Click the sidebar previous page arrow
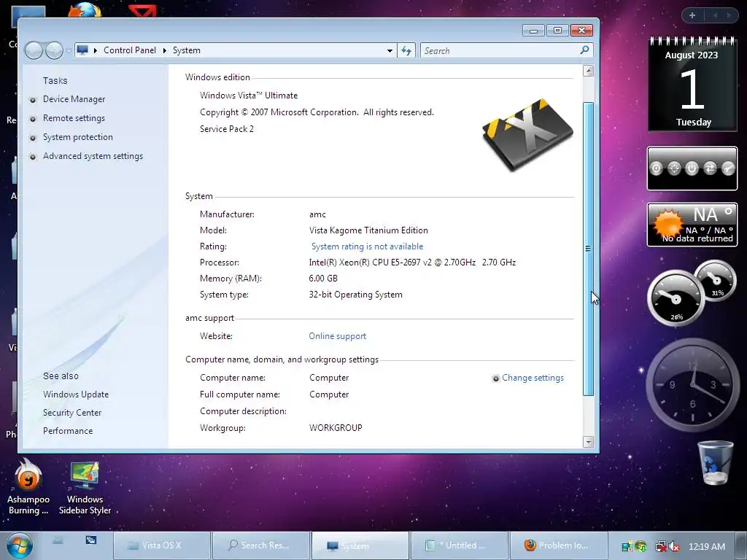The width and height of the screenshot is (747, 560). pyautogui.click(x=715, y=16)
